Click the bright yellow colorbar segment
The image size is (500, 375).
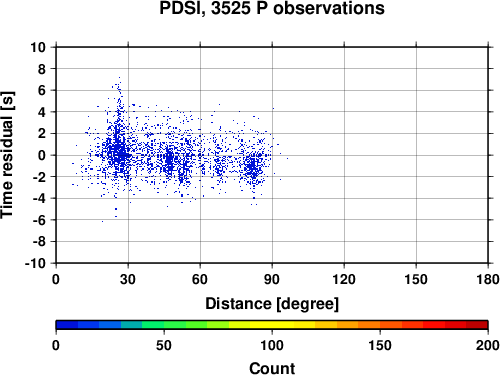pos(272,325)
